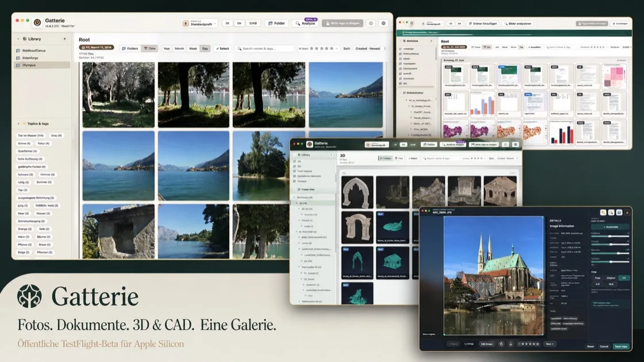The height and width of the screenshot is (362, 644).
Task: Switch to Year grouping tab
Action: tap(166, 48)
